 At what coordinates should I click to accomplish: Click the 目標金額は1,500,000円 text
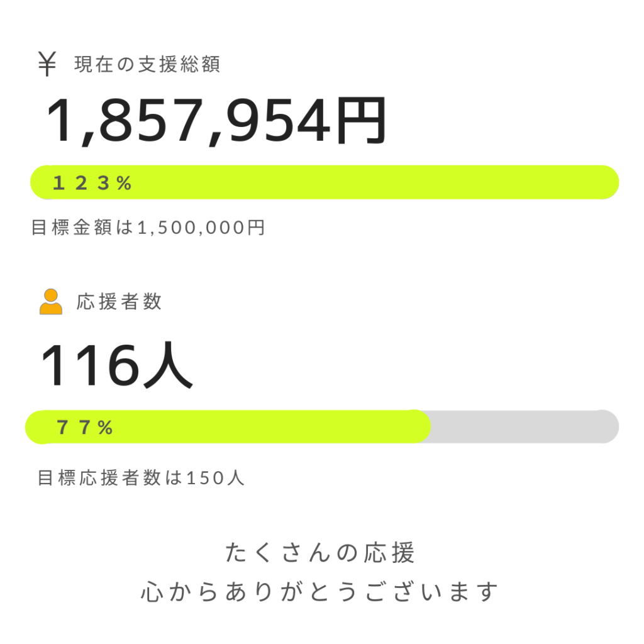[x=148, y=228]
